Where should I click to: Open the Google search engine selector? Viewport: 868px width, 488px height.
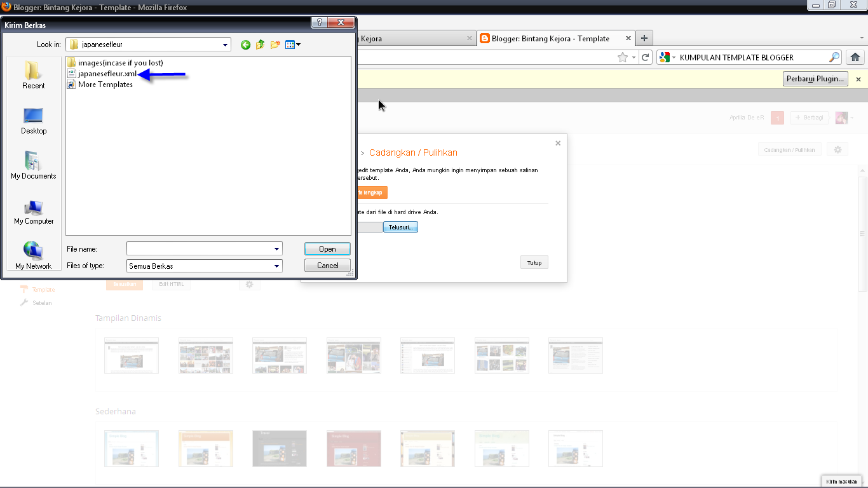tap(667, 57)
